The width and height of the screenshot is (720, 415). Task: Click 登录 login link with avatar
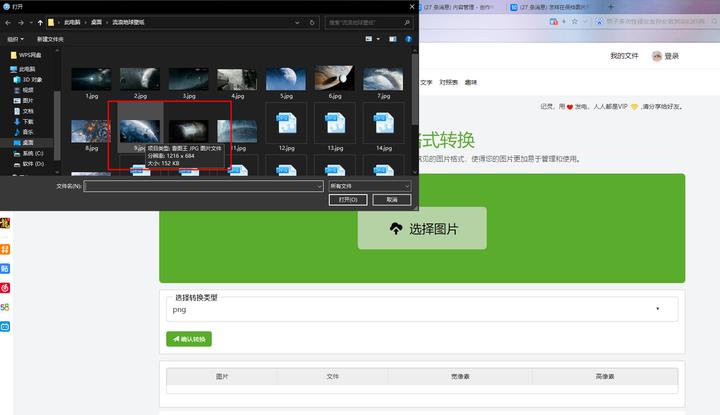point(665,56)
